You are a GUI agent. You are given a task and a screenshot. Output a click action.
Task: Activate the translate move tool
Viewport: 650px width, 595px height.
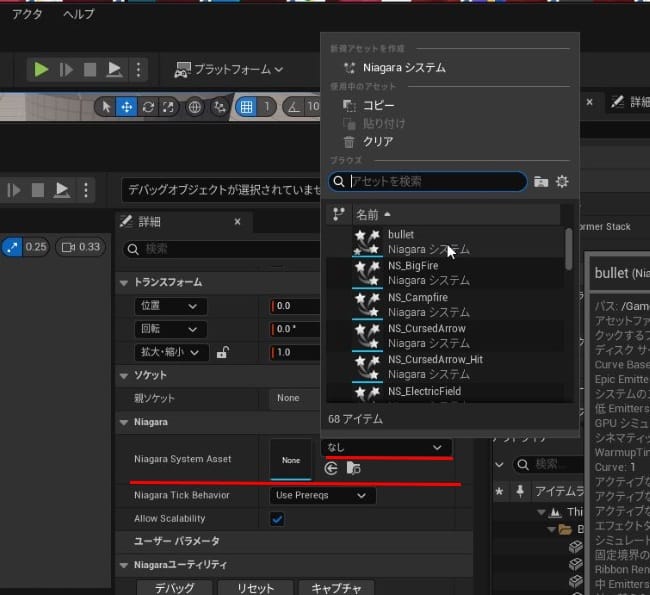(126, 107)
